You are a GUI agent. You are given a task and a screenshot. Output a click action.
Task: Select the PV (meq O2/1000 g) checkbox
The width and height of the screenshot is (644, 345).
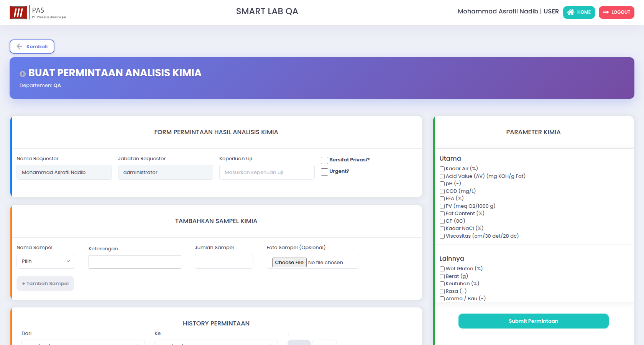(442, 206)
